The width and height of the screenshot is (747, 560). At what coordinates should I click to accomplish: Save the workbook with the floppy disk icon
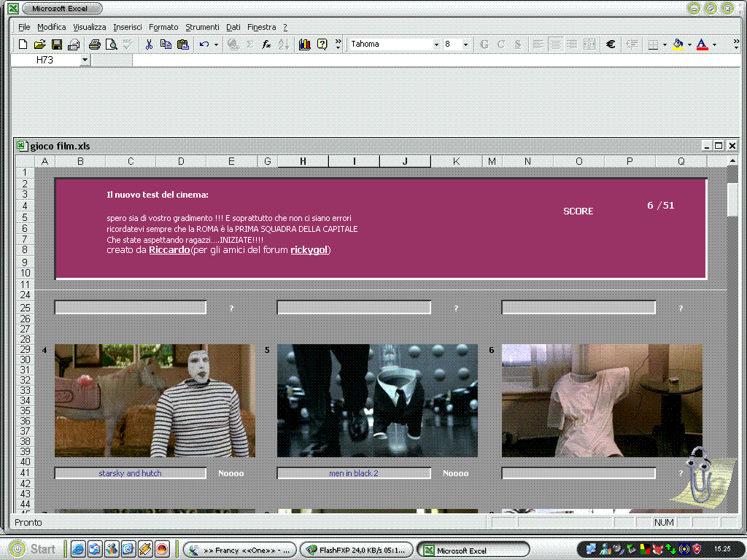coord(57,44)
